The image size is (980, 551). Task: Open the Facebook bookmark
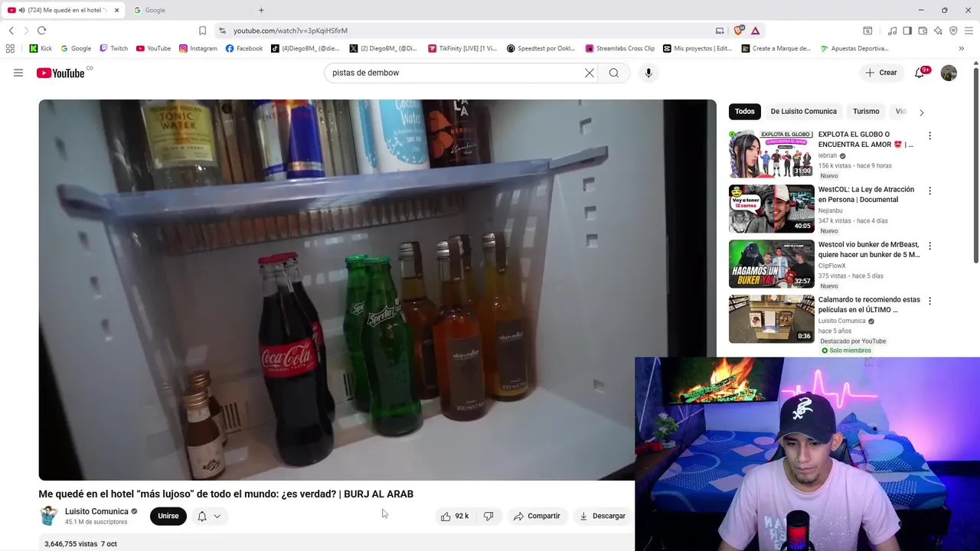[244, 48]
